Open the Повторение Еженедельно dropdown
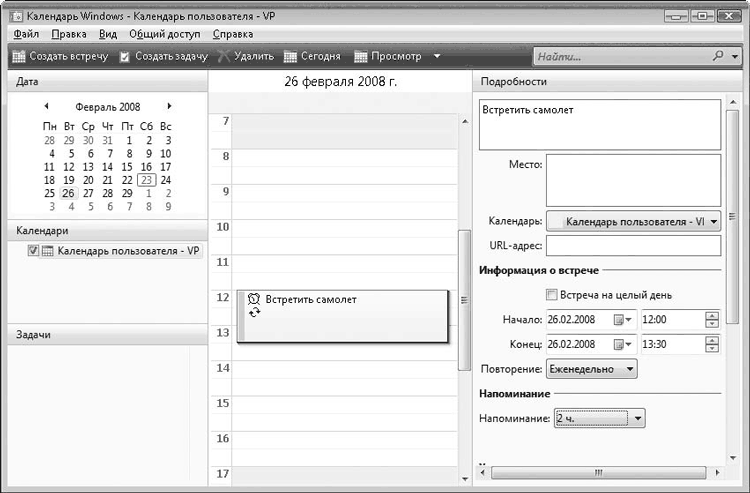 592,368
